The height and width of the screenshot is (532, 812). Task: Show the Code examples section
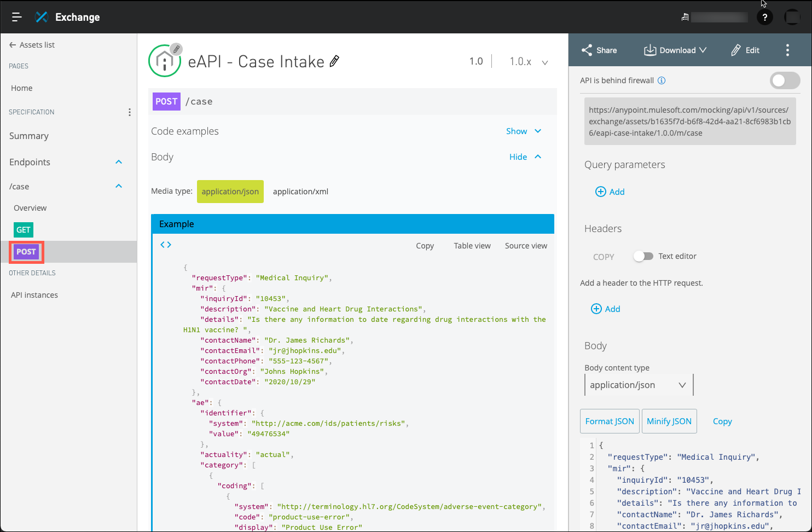(524, 131)
